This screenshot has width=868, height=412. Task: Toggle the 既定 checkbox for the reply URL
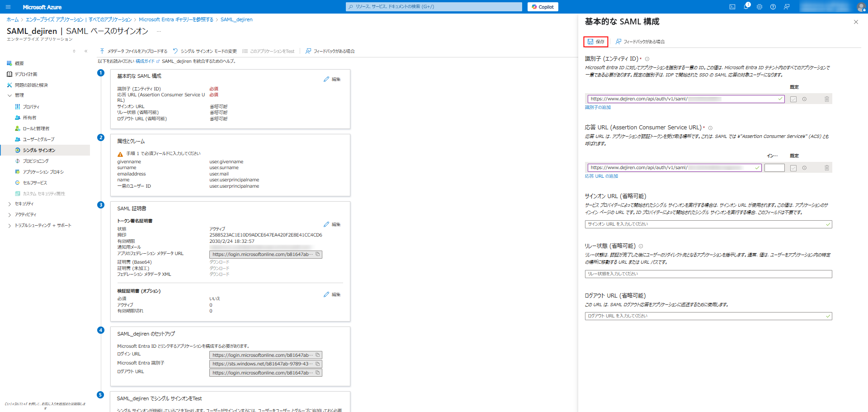(x=793, y=168)
